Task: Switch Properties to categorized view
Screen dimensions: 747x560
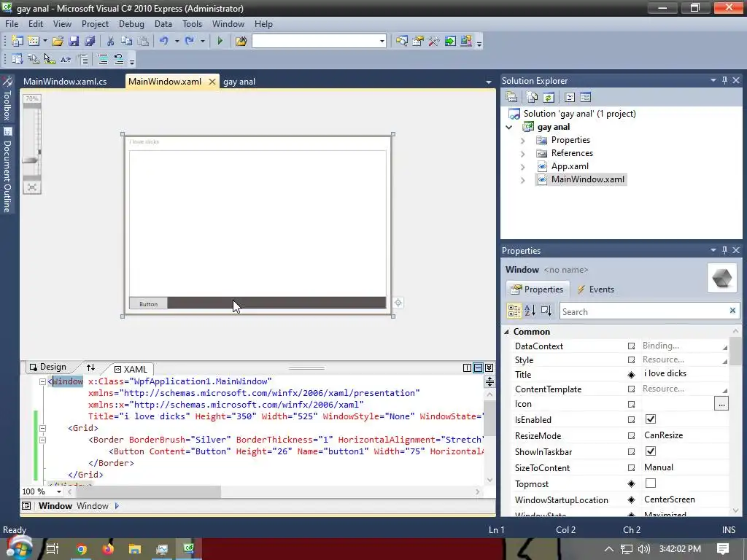Action: tap(514, 311)
